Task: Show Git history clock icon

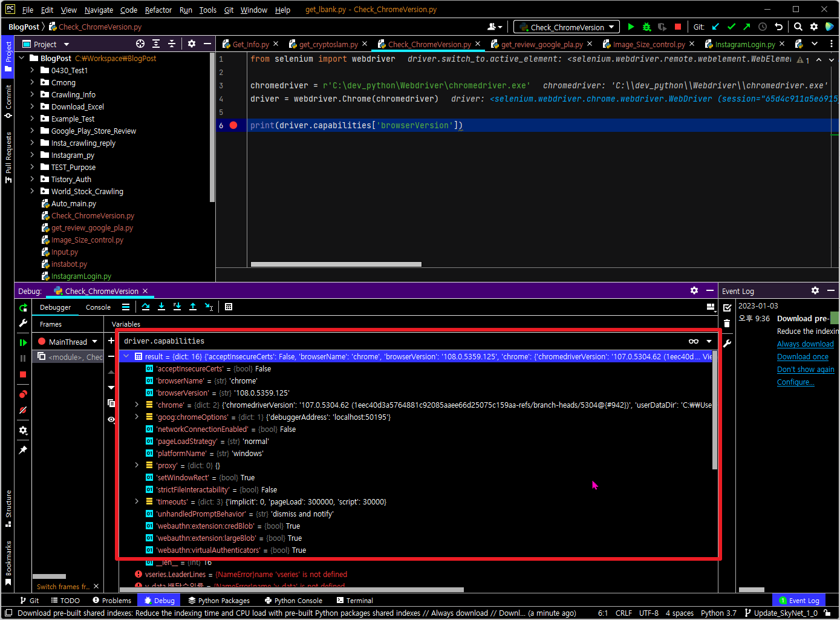Action: 763,27
